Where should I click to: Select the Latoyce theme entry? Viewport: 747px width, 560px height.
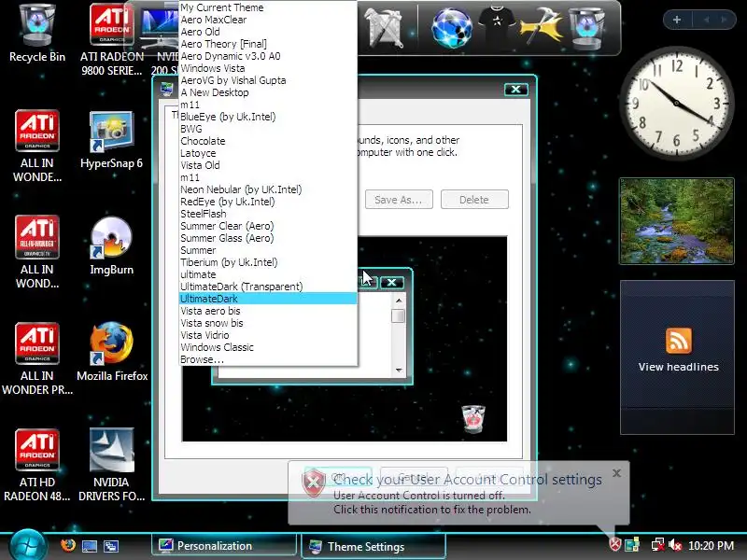268,153
